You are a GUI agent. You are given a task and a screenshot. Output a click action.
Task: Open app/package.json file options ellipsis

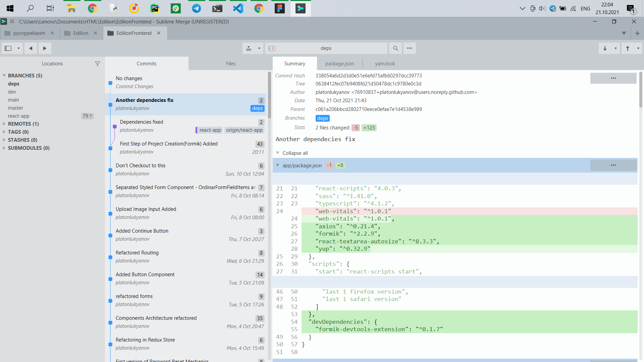(x=613, y=165)
